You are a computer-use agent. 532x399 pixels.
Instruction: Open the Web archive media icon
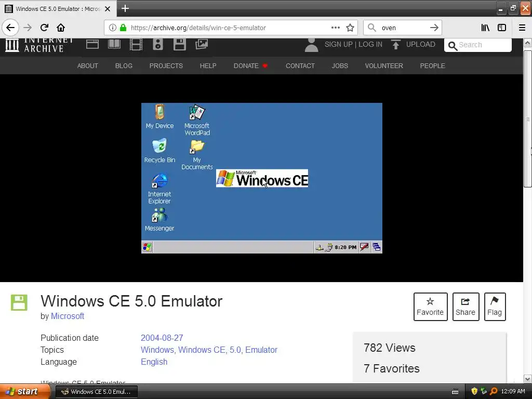click(92, 44)
